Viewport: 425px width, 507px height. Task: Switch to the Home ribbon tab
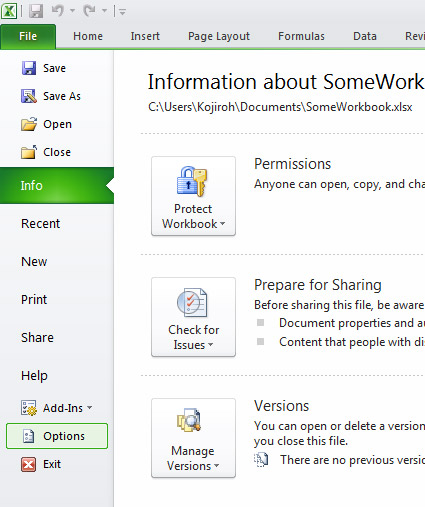(88, 36)
